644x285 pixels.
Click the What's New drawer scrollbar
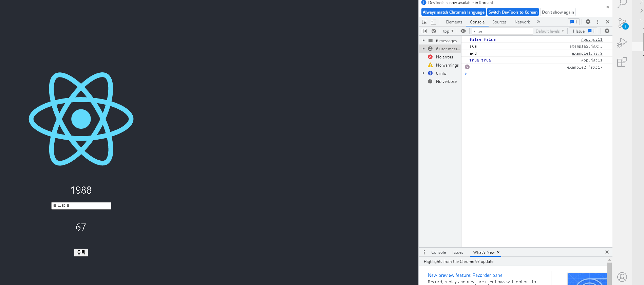[609, 273]
